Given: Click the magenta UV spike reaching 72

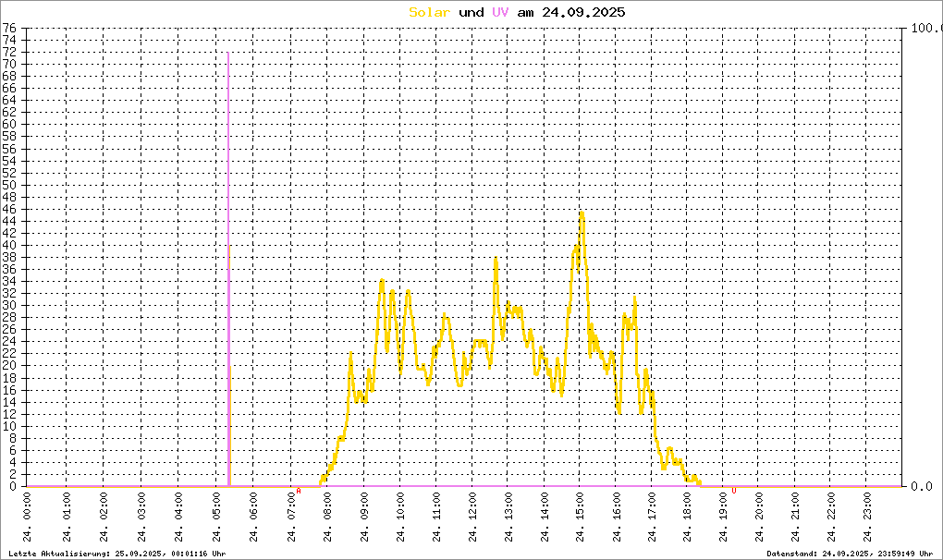Looking at the screenshot, I should pos(228,269).
